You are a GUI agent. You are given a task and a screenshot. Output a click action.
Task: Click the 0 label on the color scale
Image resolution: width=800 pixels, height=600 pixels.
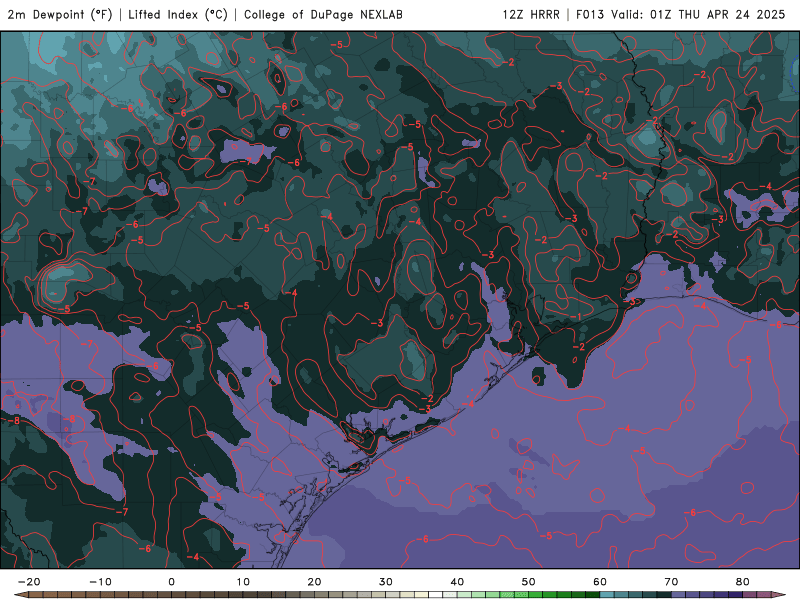(171, 582)
